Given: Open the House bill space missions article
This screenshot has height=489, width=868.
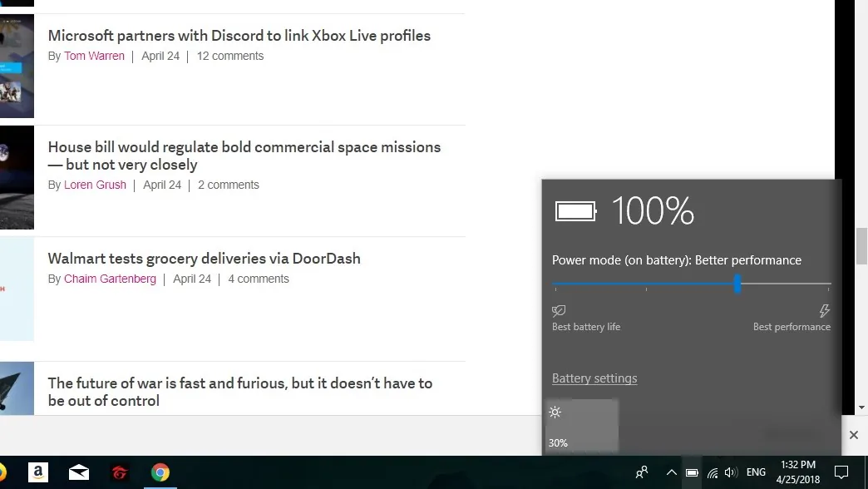Looking at the screenshot, I should (244, 156).
